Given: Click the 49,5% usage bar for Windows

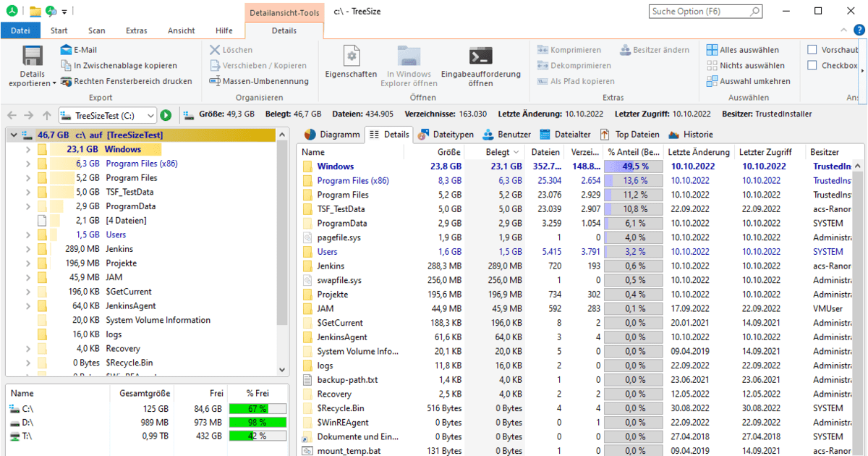Looking at the screenshot, I should coord(633,166).
